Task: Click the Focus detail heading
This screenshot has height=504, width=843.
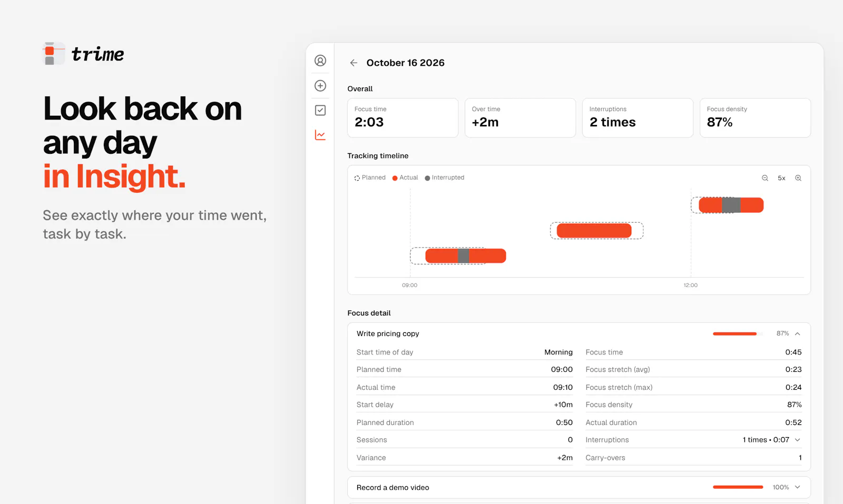Action: pyautogui.click(x=369, y=313)
